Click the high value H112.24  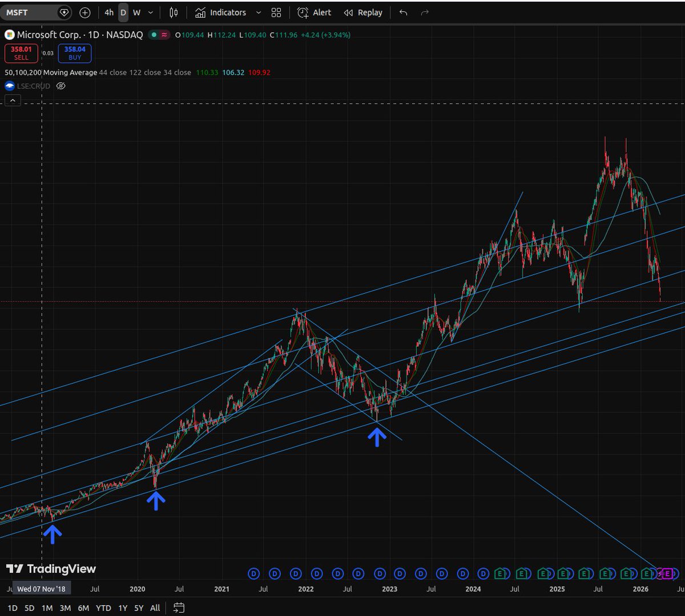click(x=221, y=35)
